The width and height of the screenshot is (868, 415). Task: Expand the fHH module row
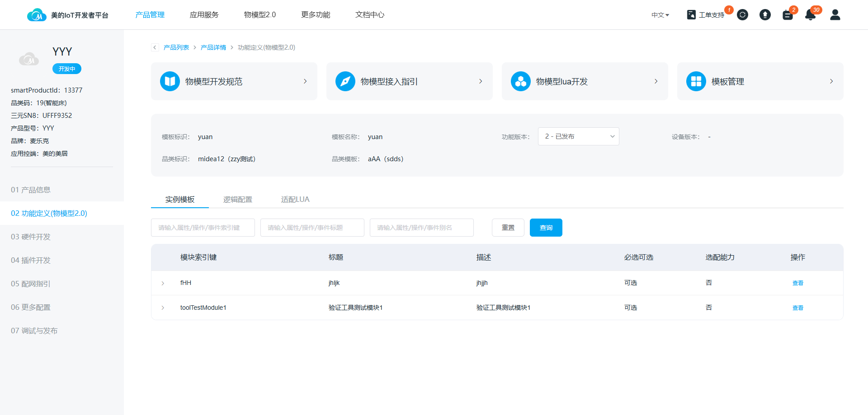click(163, 283)
